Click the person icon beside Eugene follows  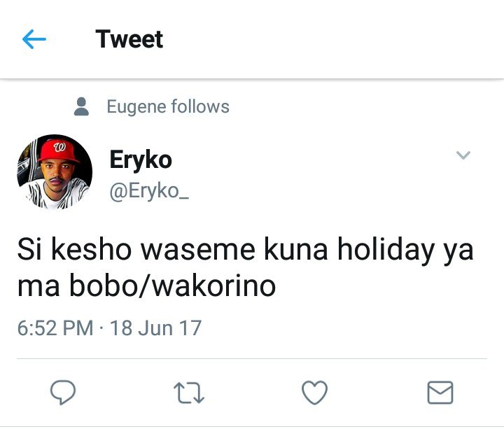(x=81, y=106)
